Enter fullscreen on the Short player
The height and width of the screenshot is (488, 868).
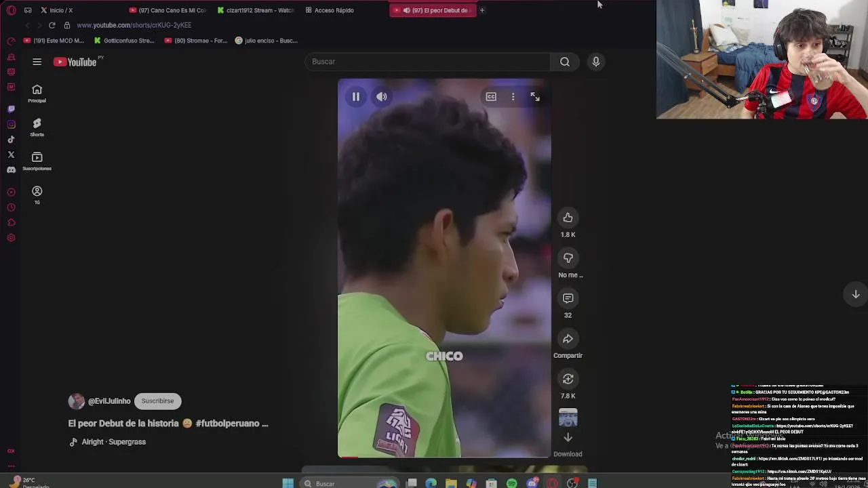point(535,97)
